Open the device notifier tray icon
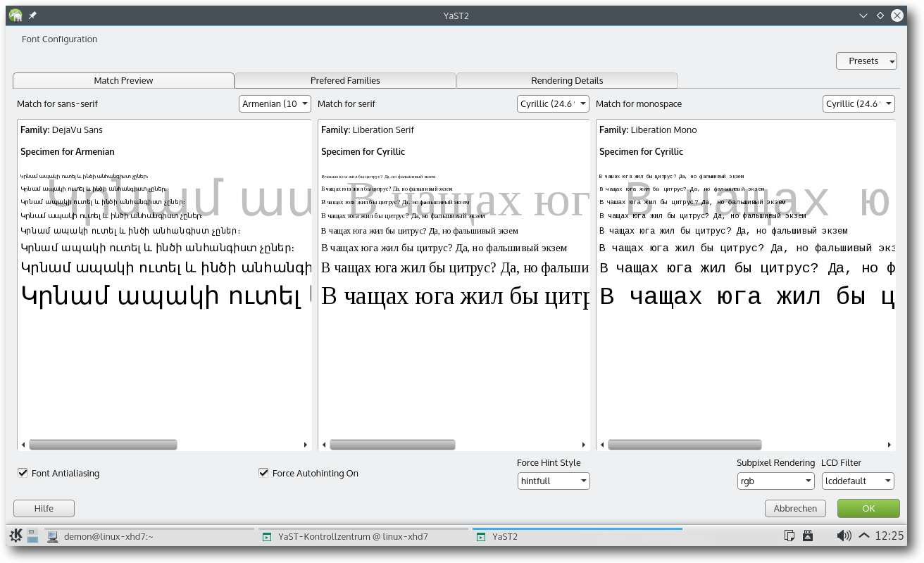924x563 pixels. (808, 536)
